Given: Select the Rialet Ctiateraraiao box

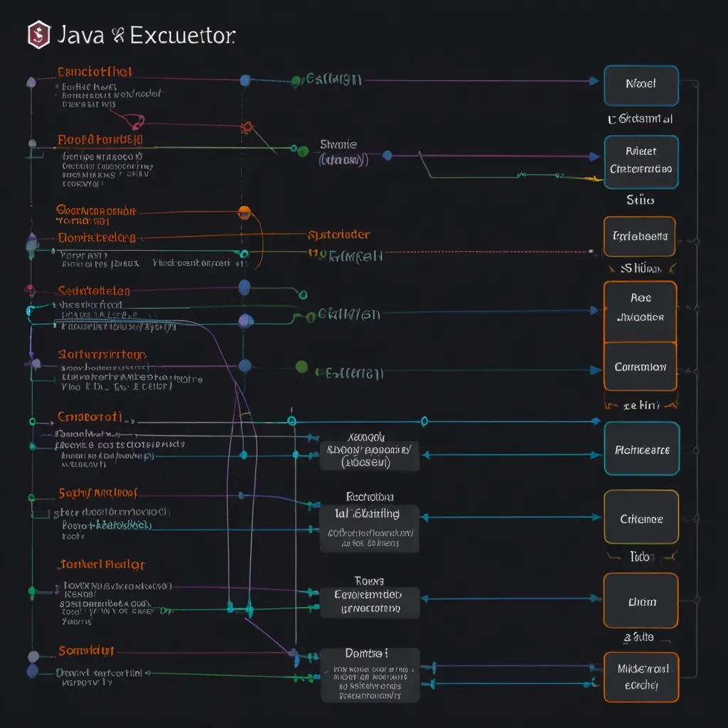Looking at the screenshot, I should click(641, 161).
